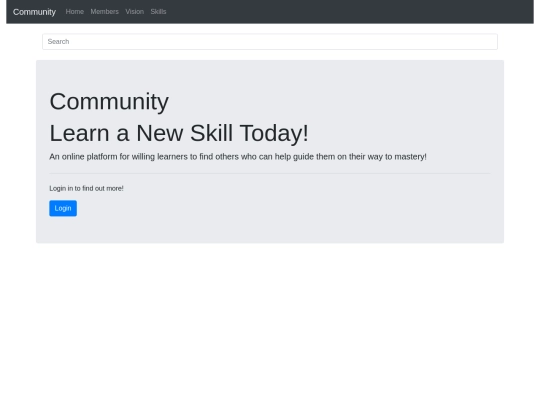Open the Home nav item
Viewport: 540px width, 405px height.
pyautogui.click(x=75, y=12)
